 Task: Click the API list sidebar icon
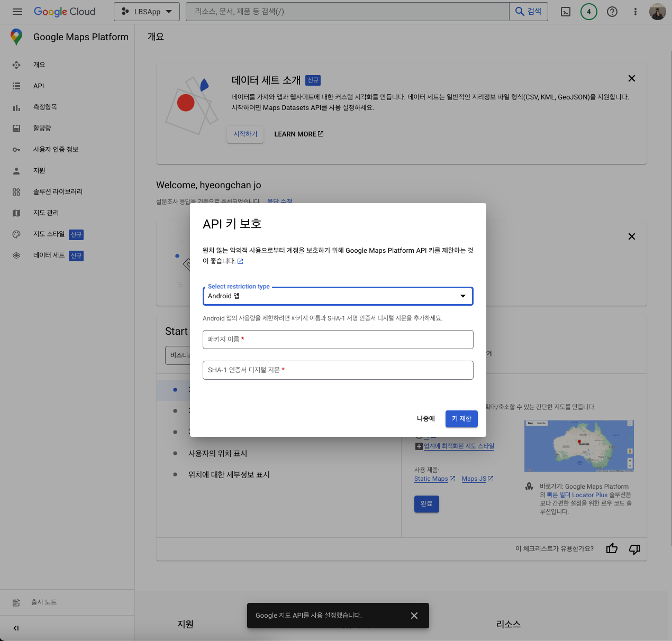pos(16,86)
